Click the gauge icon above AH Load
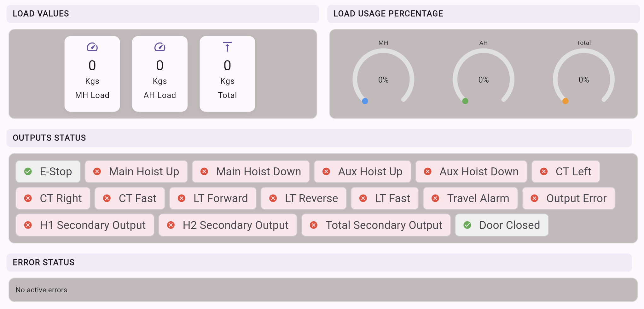 (160, 47)
